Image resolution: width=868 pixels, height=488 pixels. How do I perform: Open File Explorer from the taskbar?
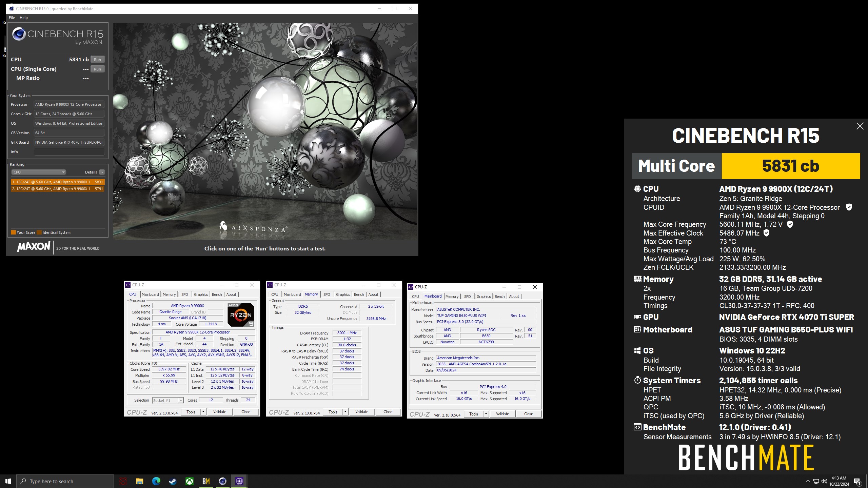(139, 481)
